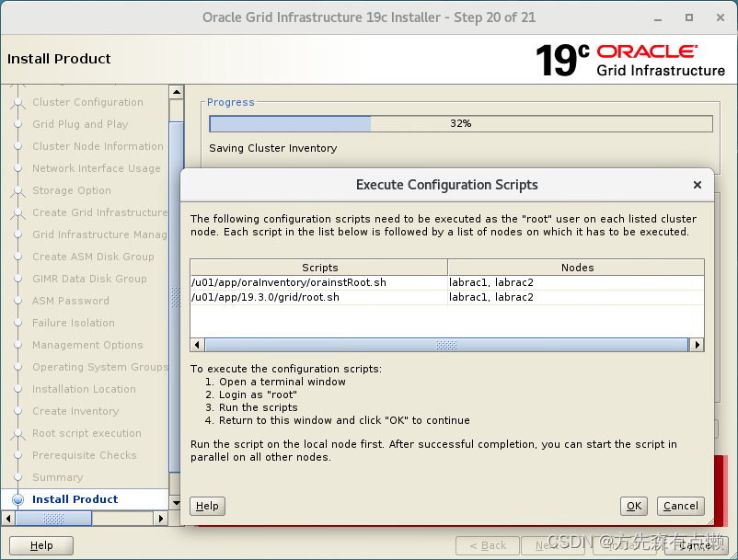Click the Nodes column header
Image resolution: width=738 pixels, height=560 pixels.
[577, 267]
